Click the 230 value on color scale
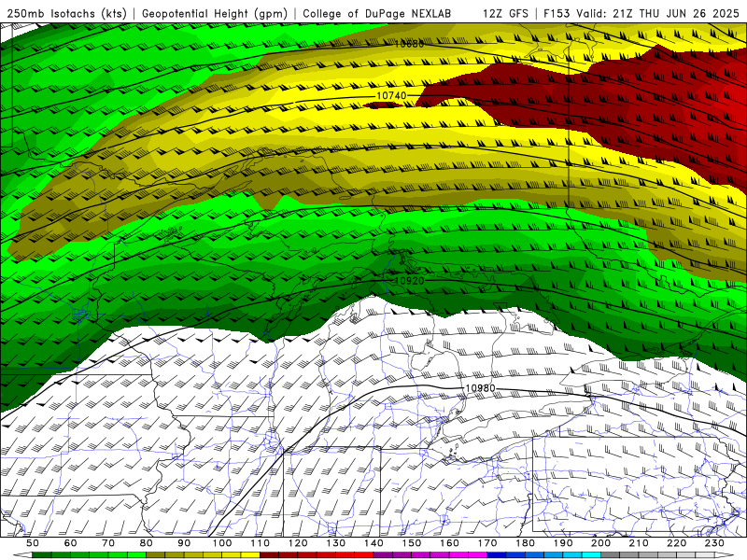The width and height of the screenshot is (747, 560). (x=714, y=543)
